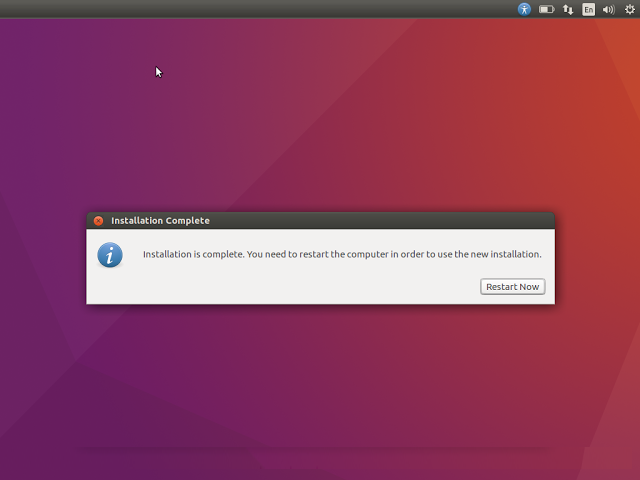The image size is (640, 480).
Task: Click the Installation Complete title bar text
Action: tap(160, 221)
